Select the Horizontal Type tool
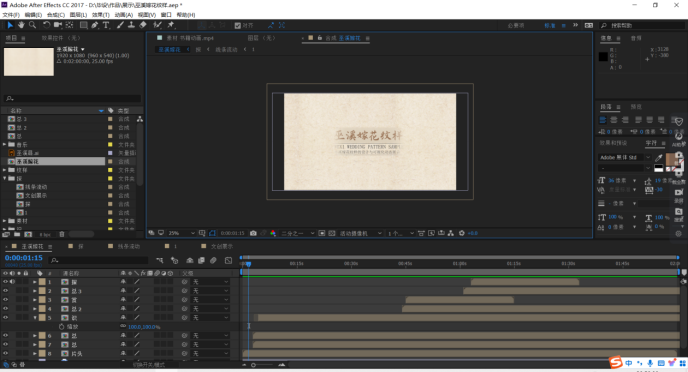Image resolution: width=688 pixels, height=372 pixels. pyautogui.click(x=106, y=25)
